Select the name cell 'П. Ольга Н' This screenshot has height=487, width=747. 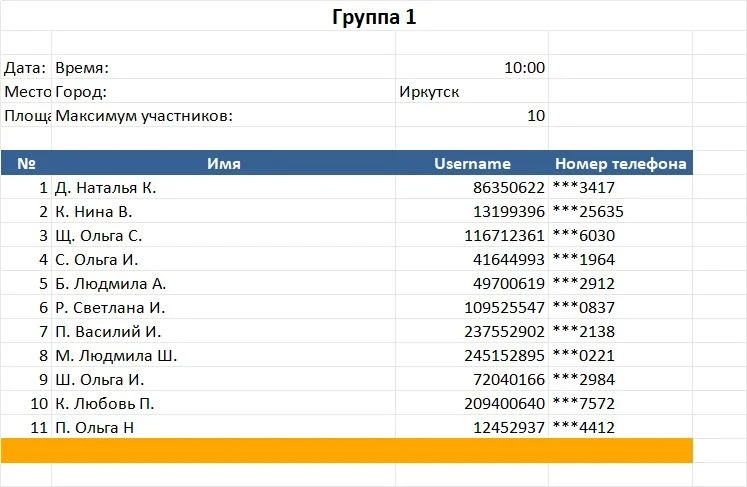[223, 427]
